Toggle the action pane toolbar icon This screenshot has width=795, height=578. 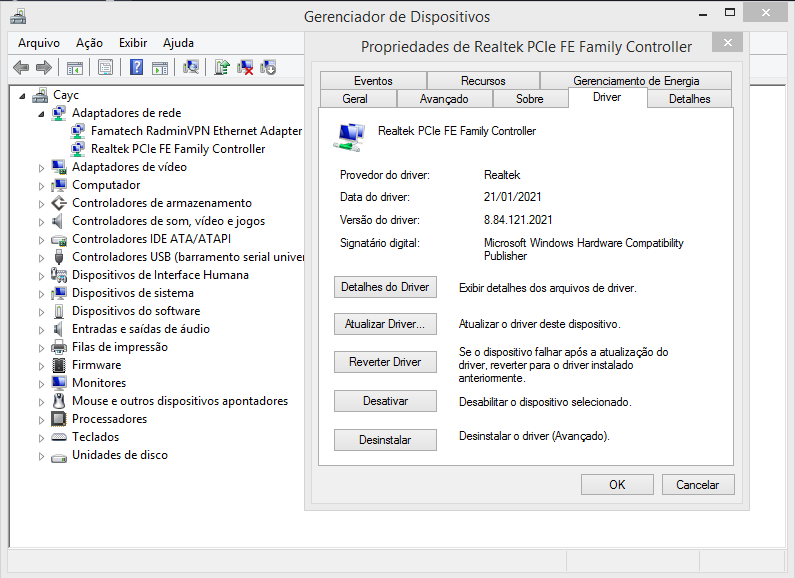[160, 67]
